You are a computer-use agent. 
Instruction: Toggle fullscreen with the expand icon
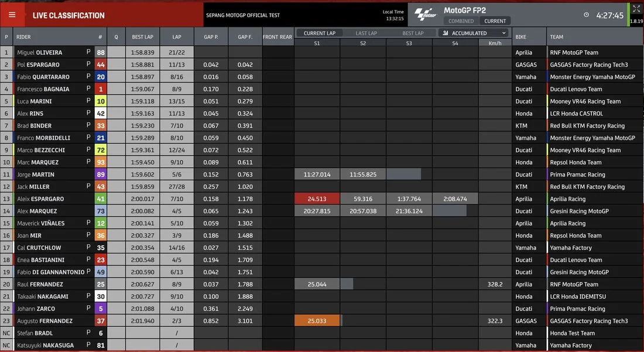636,9
